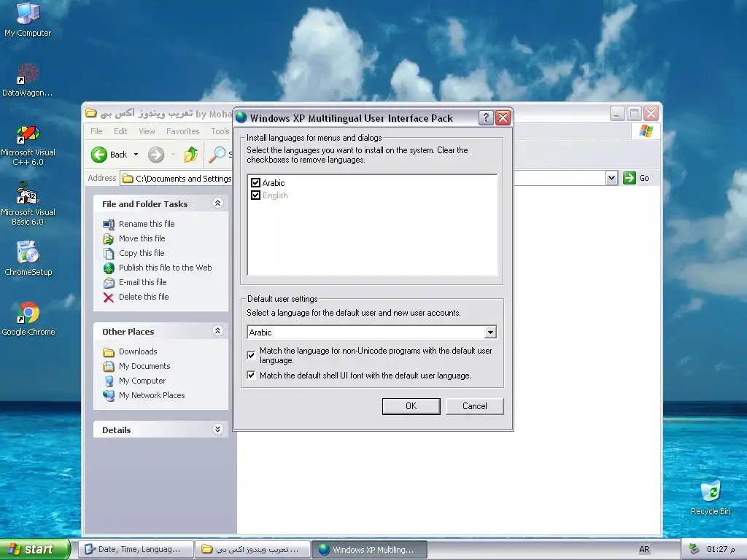Click the Move this file icon

pos(109,238)
